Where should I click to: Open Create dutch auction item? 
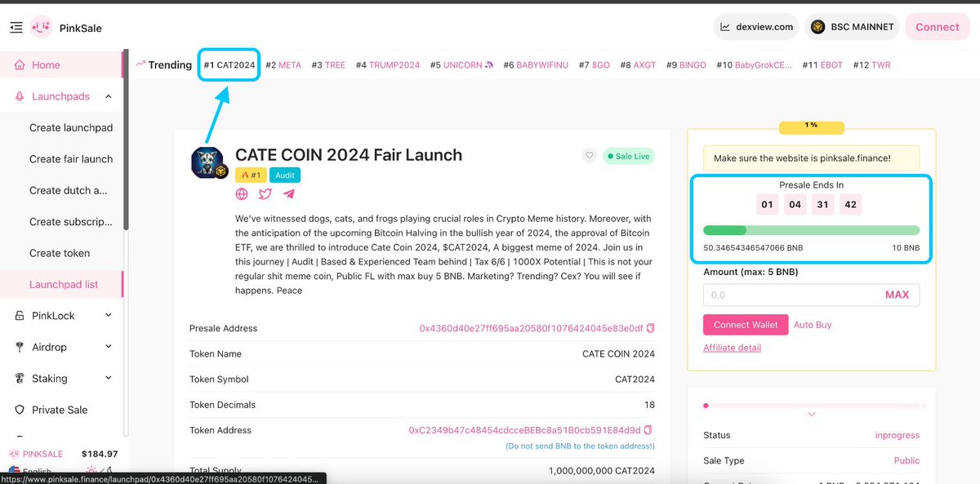coord(69,190)
